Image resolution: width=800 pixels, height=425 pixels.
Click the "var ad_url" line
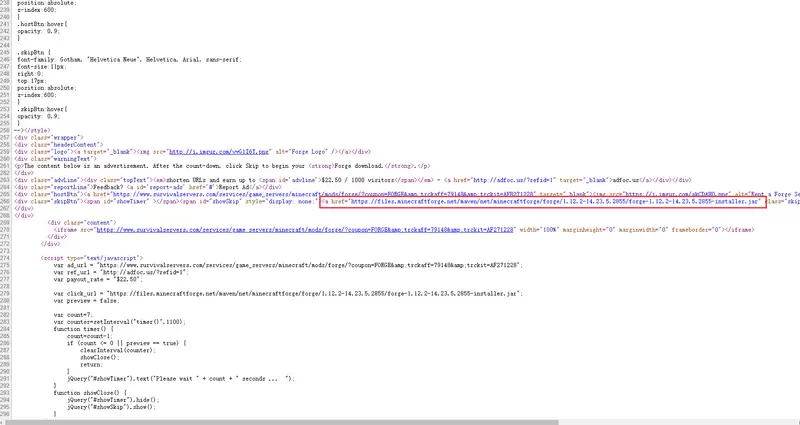pos(288,265)
